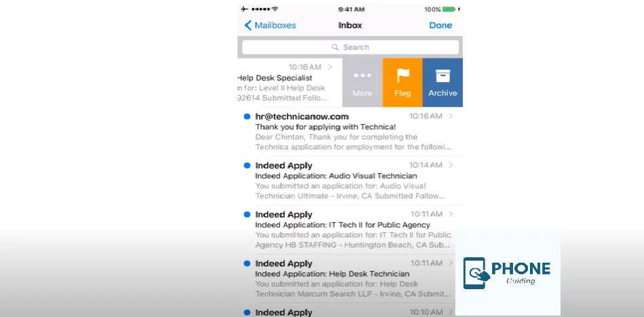Archive the swiped Help Desk Specialist email
644x317 pixels.
pos(442,83)
